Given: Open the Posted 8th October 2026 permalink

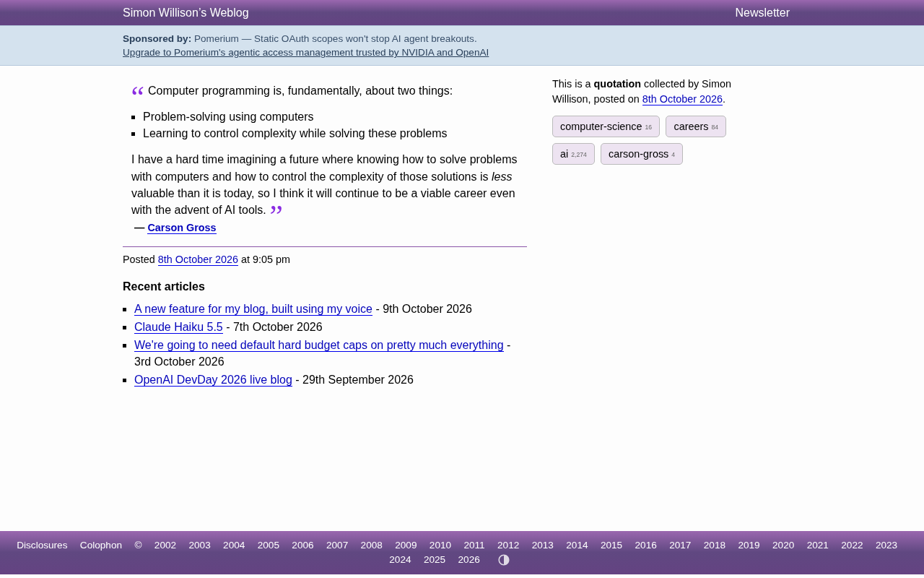Looking at the screenshot, I should tap(198, 259).
